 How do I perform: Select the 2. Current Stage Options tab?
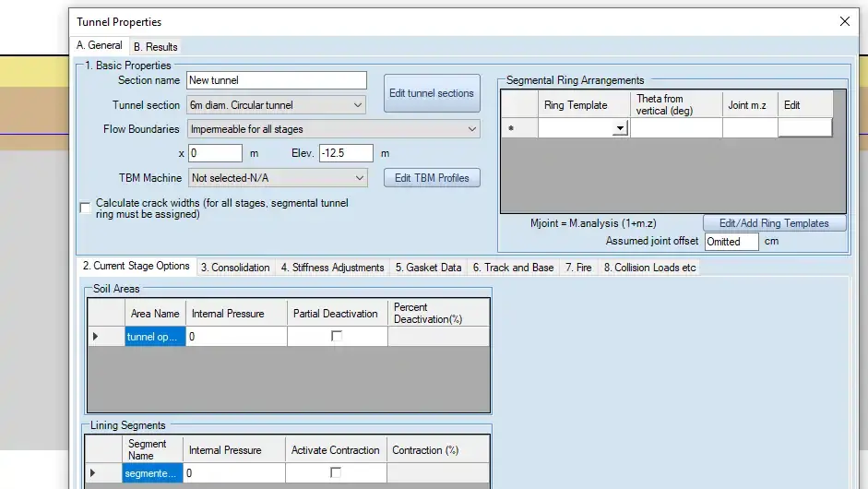point(137,266)
